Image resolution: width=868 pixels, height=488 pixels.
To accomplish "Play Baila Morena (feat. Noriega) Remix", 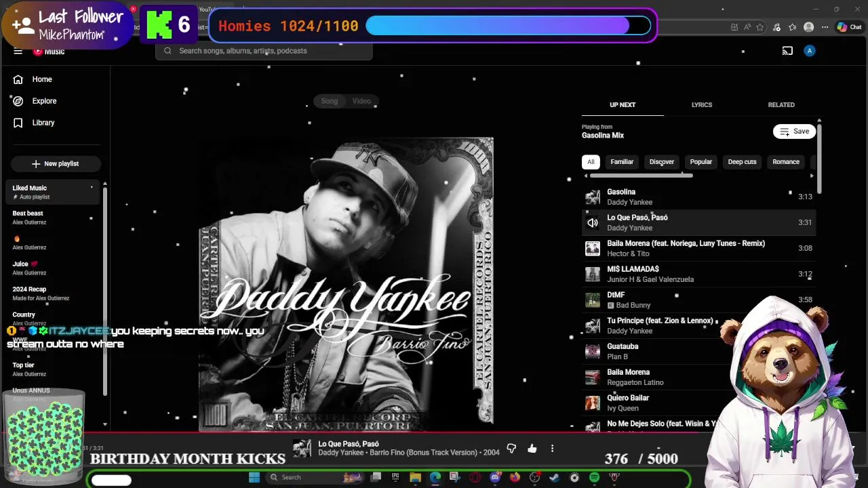I will 698,248.
